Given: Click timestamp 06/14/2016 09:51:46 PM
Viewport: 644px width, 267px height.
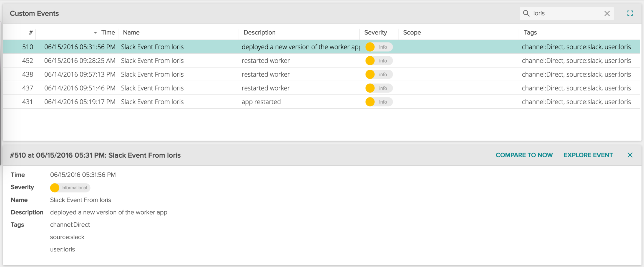Looking at the screenshot, I should coord(80,88).
